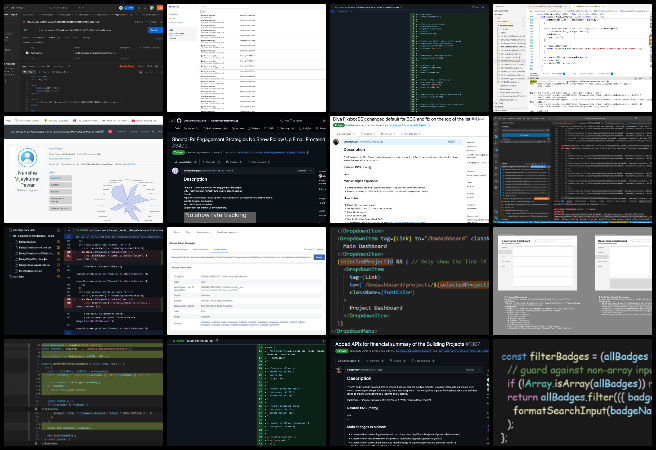Select the gray two-form mockup thumbnail
This screenshot has height=450, width=656.
[x=574, y=280]
